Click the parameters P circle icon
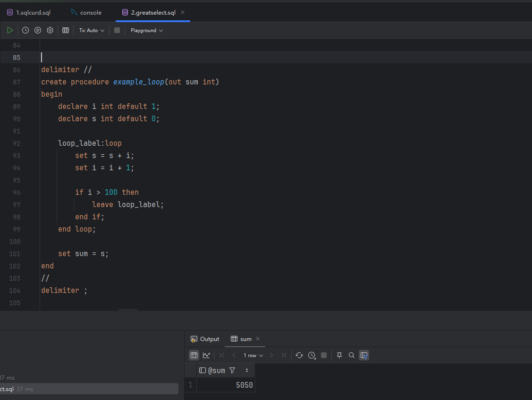Image resolution: width=532 pixels, height=400 pixels. [x=38, y=30]
